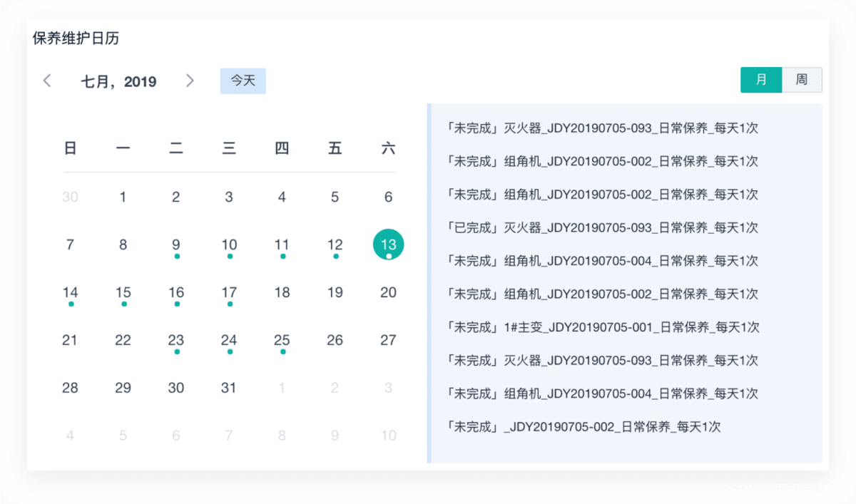The height and width of the screenshot is (504, 856).
Task: Select highlighted date 13
Action: pyautogui.click(x=388, y=245)
